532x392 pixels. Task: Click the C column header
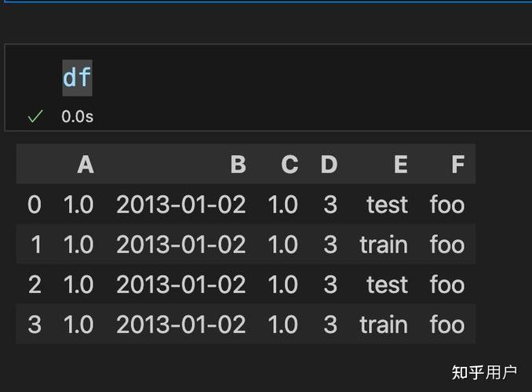pos(290,165)
